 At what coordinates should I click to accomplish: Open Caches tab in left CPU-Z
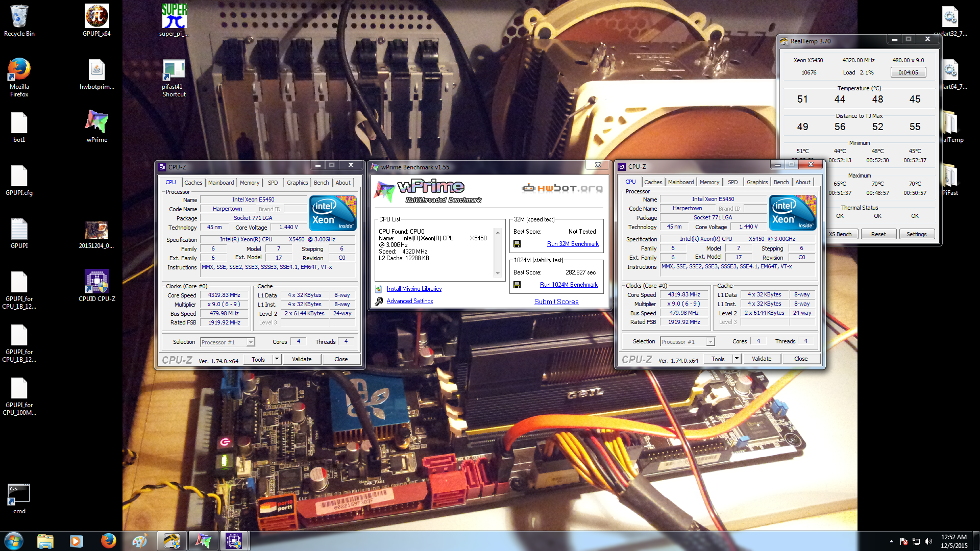pyautogui.click(x=193, y=183)
